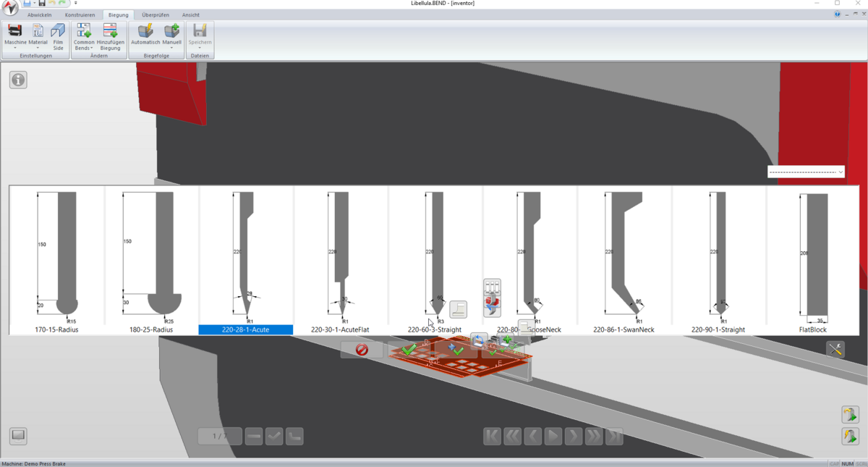This screenshot has height=467, width=868.
Task: Switch to the Abwickeln tab
Action: click(x=39, y=14)
